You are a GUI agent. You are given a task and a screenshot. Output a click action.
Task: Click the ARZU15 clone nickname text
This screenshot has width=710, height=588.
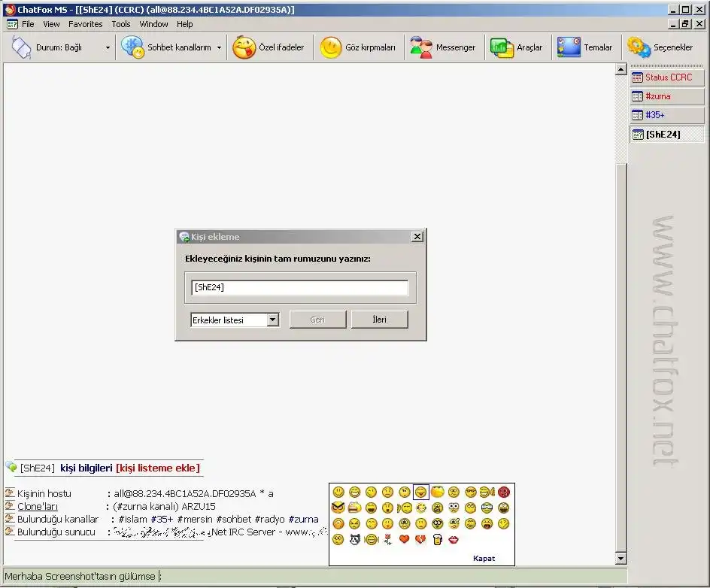coord(199,507)
